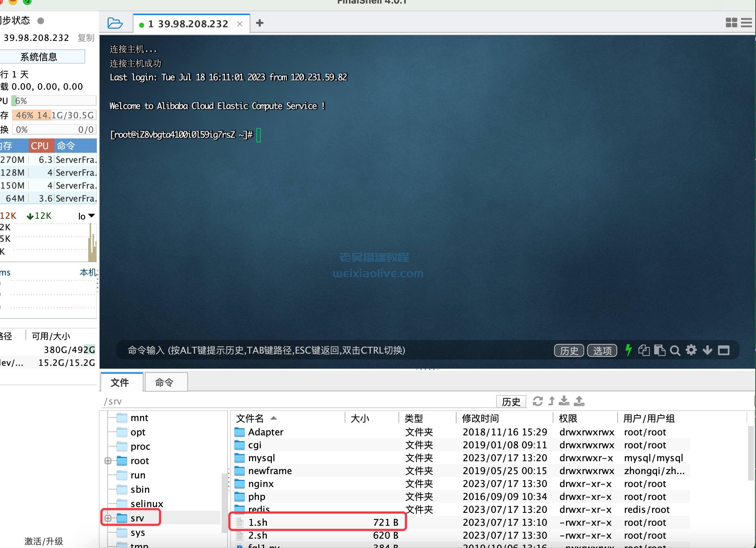Screen dimensions: 756x548
Task: Click the green lightning quick command icon
Action: (x=628, y=350)
